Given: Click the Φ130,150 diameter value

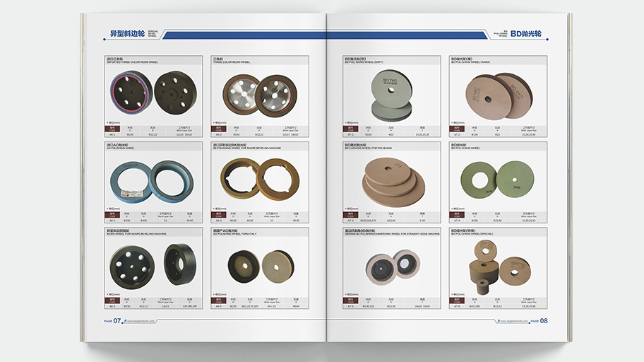Looking at the screenshot, I should click(369, 306).
